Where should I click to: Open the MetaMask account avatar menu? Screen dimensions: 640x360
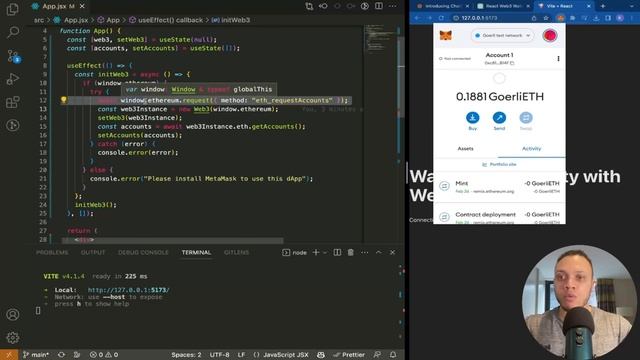[x=550, y=36]
